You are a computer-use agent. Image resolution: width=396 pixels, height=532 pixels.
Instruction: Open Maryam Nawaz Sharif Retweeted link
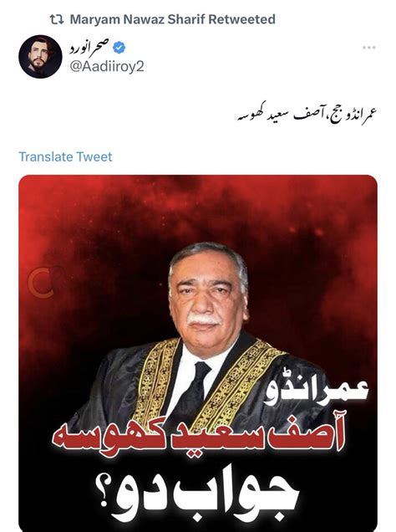pos(172,19)
